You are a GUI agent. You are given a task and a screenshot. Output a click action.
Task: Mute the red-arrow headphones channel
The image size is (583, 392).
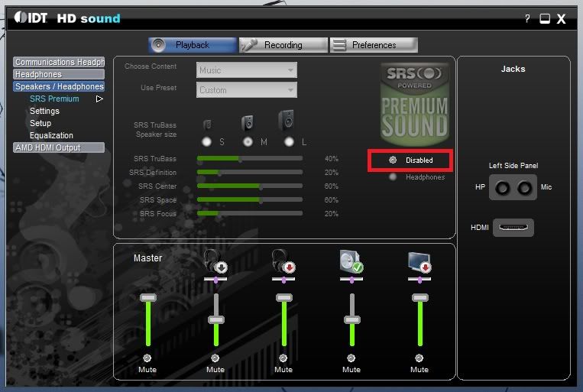pyautogui.click(x=283, y=358)
